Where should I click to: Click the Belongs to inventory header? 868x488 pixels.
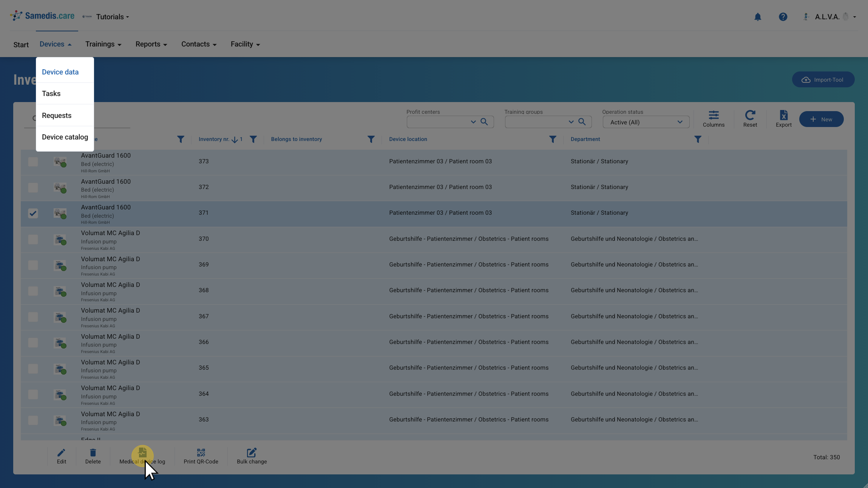click(297, 139)
